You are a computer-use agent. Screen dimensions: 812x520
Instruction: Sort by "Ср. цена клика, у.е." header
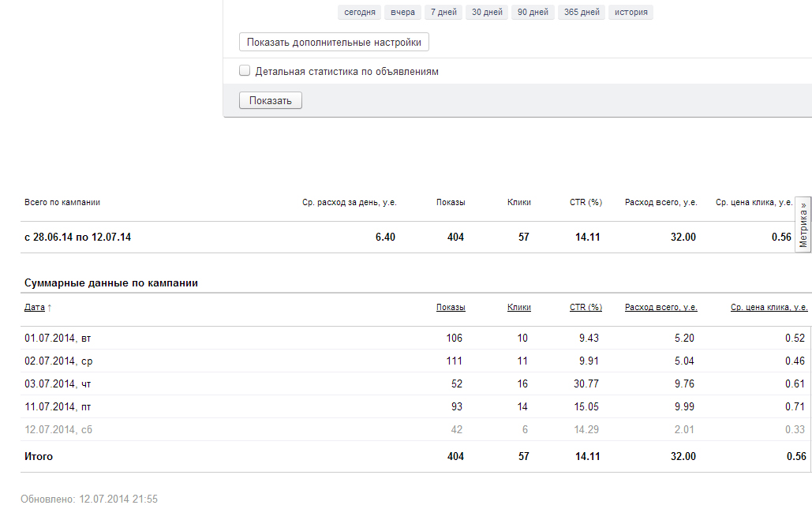coord(769,308)
